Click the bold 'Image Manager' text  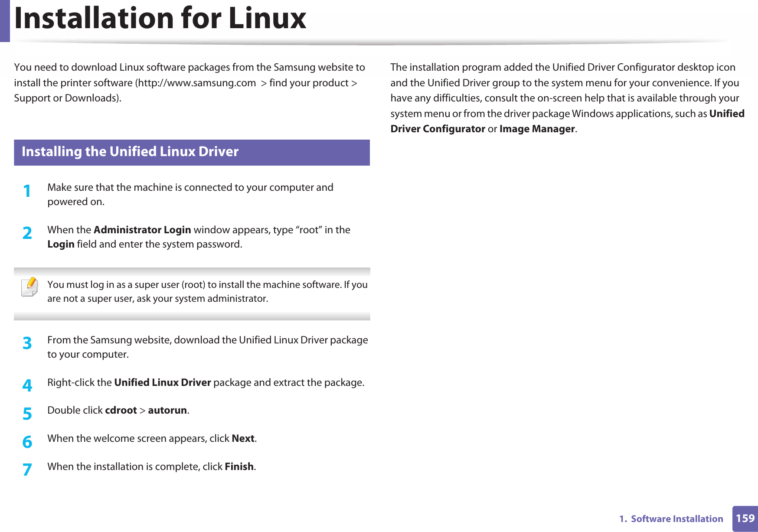tap(537, 129)
